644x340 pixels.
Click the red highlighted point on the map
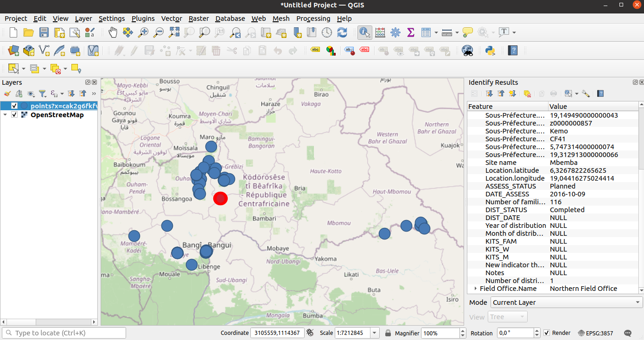point(220,198)
